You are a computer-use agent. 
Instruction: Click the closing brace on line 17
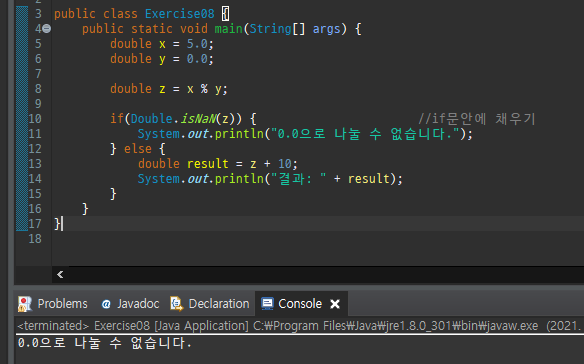coord(57,224)
